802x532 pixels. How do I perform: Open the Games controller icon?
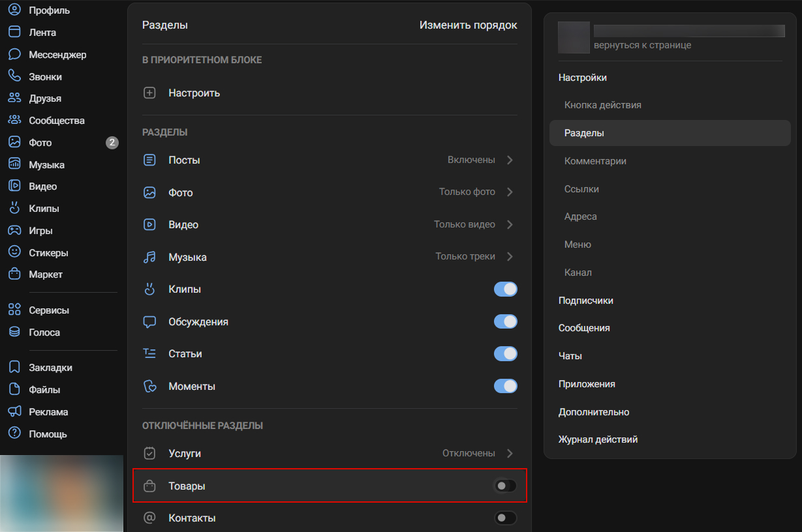coord(14,231)
